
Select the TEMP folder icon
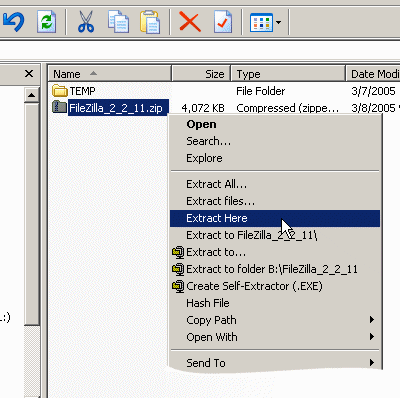point(60,91)
